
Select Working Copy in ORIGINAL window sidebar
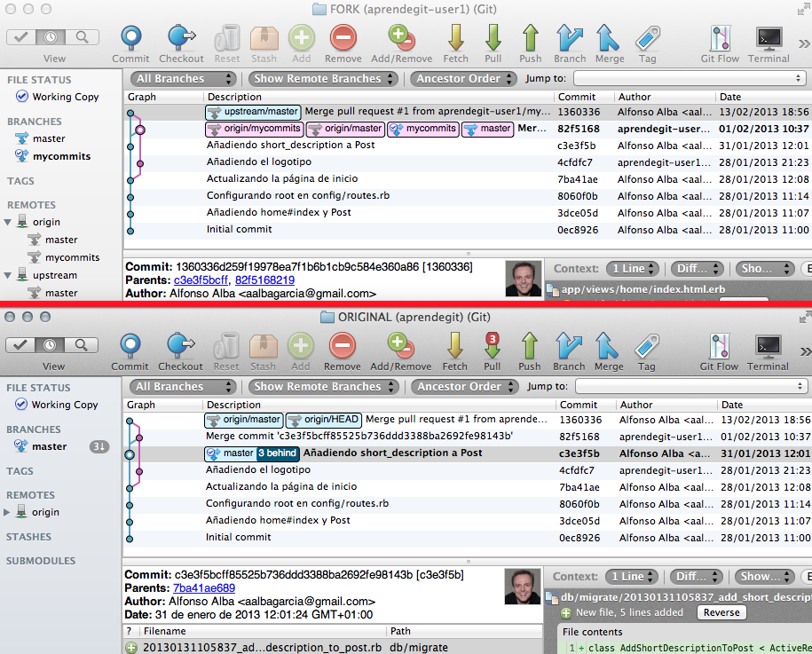point(65,405)
